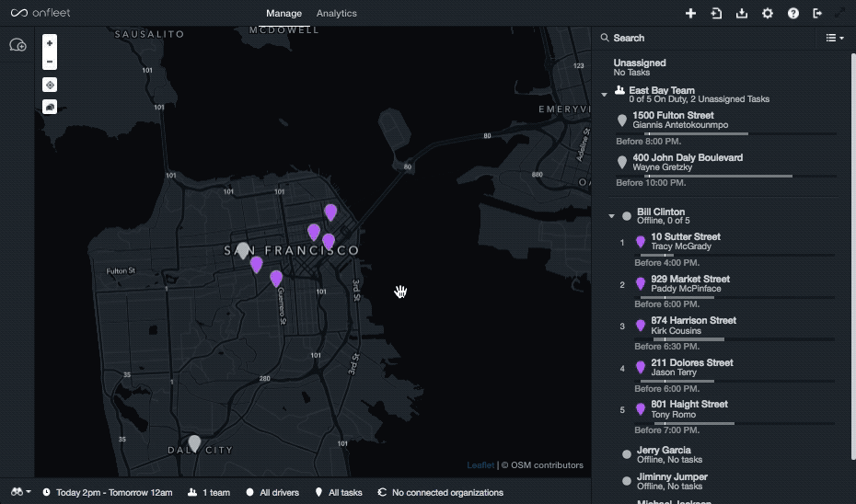The image size is (856, 504).
Task: Open the All drivers filter
Action: click(x=272, y=493)
